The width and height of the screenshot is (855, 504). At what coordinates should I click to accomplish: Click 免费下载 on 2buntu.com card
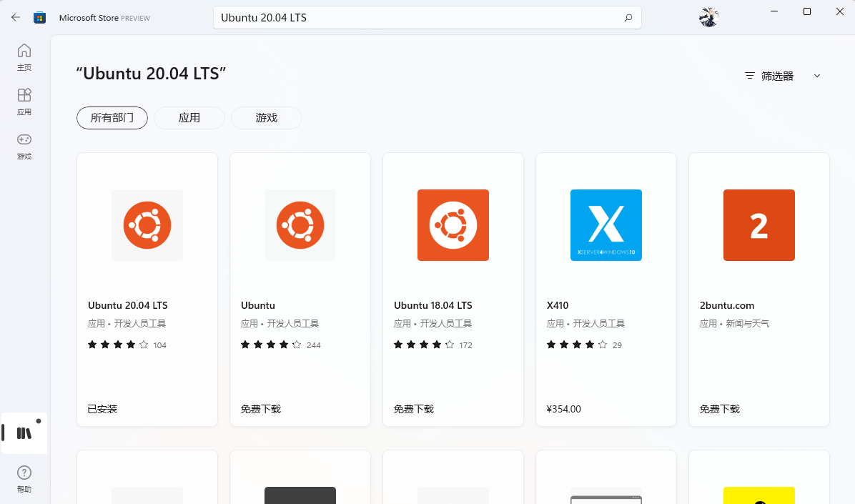pyautogui.click(x=720, y=409)
